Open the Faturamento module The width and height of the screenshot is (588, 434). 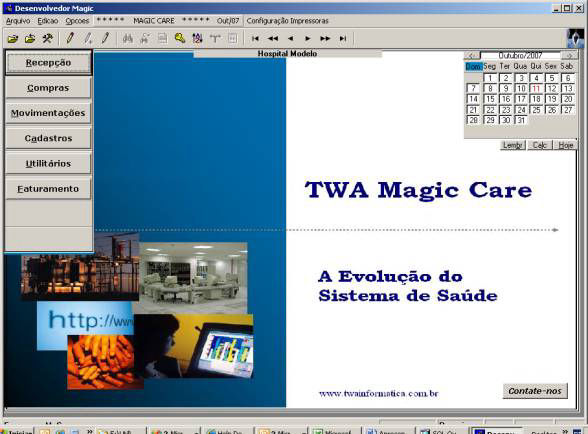48,189
